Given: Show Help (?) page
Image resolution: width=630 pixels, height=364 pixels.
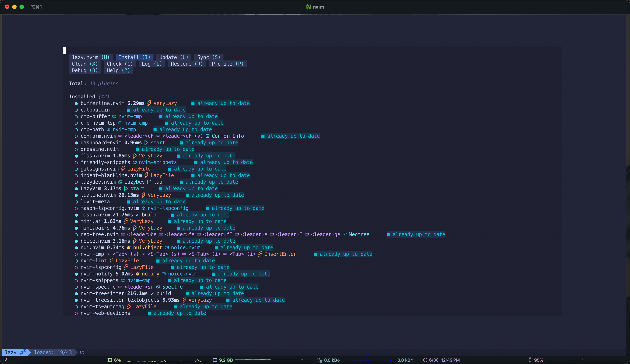Looking at the screenshot, I should click(118, 70).
